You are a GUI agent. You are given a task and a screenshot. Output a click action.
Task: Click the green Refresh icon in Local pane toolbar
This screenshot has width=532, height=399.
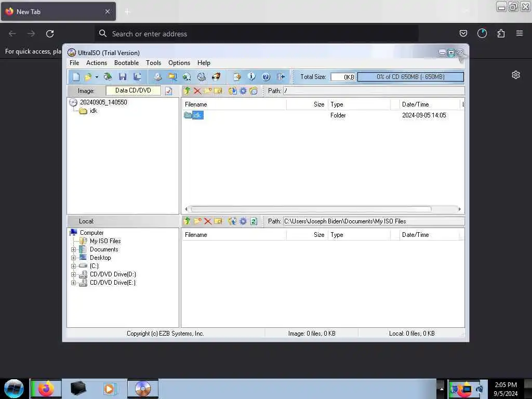click(x=254, y=221)
